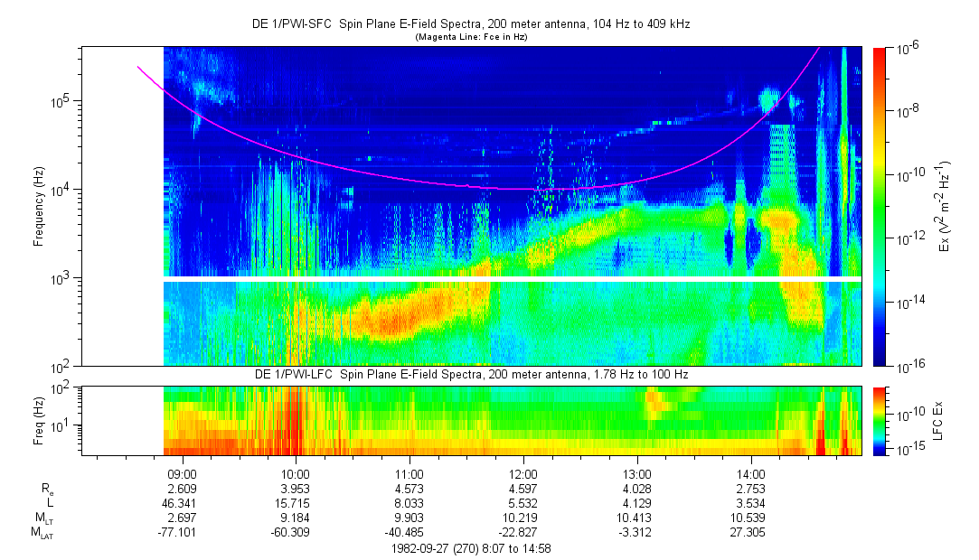979x560 pixels.
Task: Click the 10^-6 colorbar tick label
Action: pyautogui.click(x=907, y=49)
